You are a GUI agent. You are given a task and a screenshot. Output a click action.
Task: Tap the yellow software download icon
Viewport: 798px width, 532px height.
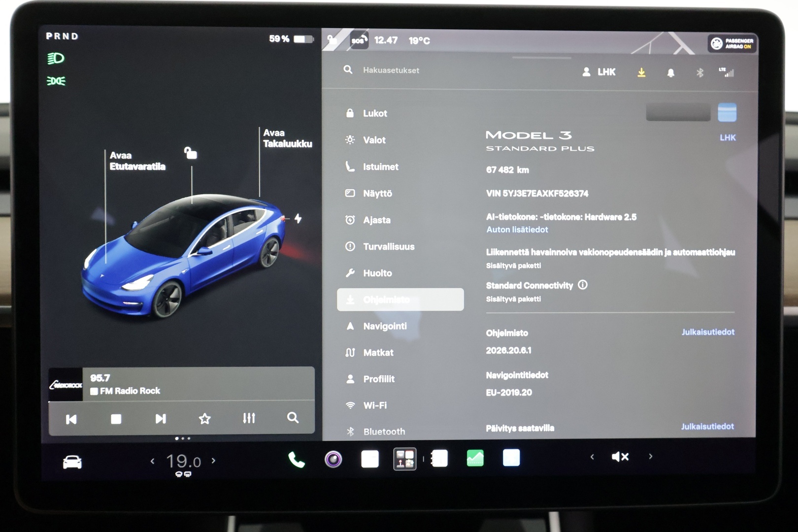pos(641,72)
